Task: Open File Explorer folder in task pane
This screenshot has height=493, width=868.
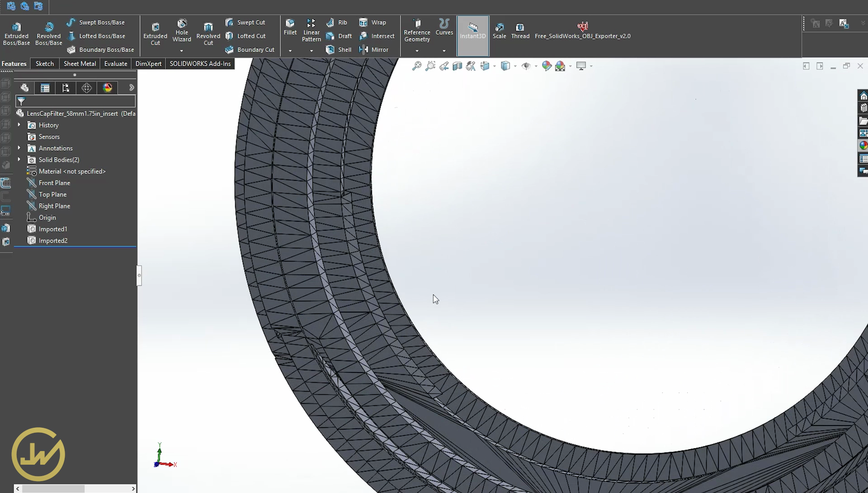Action: coord(863,121)
